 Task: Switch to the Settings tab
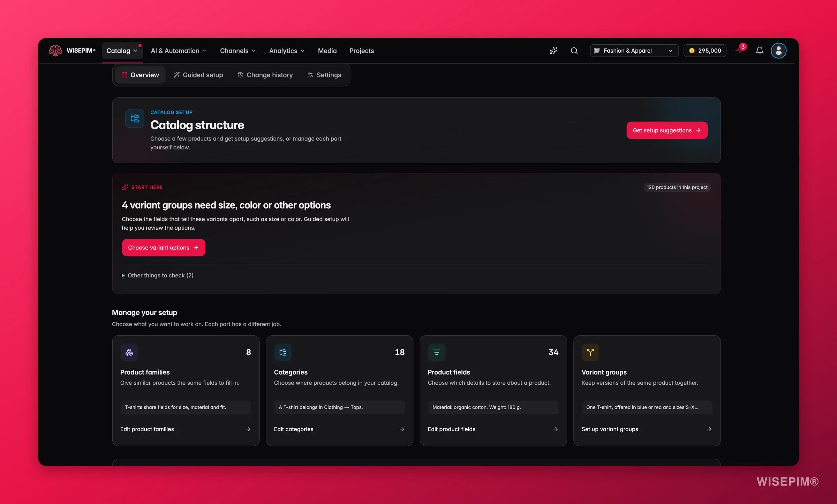324,75
